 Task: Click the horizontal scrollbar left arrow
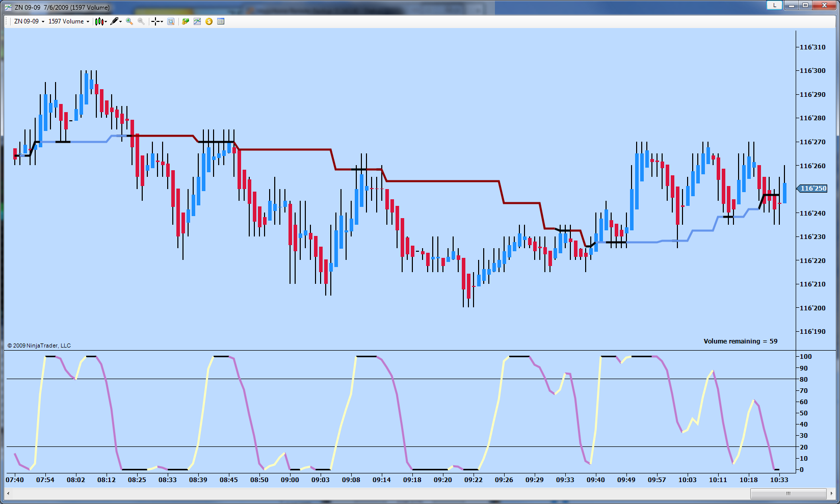tap(8, 493)
